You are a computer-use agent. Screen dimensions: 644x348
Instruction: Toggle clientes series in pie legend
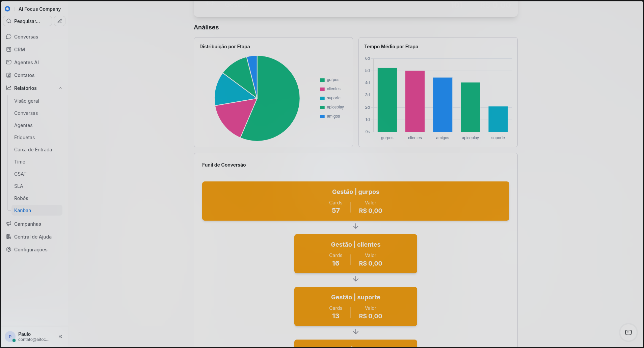point(330,89)
